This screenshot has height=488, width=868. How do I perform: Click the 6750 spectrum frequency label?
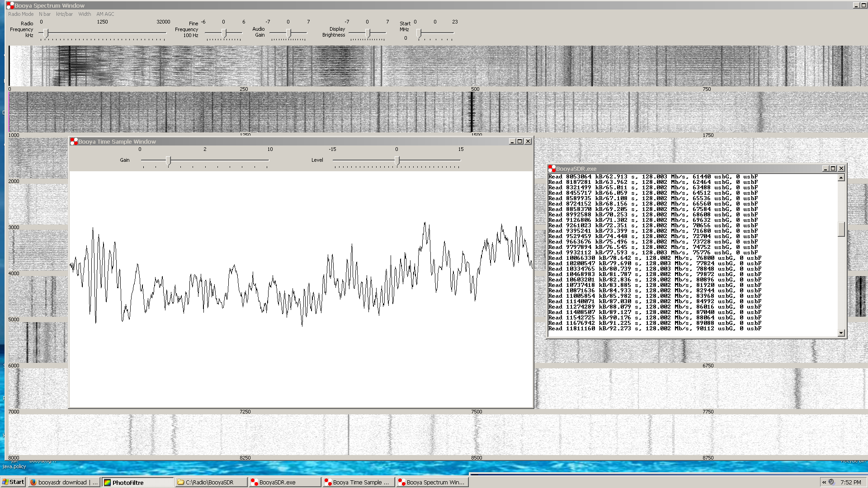coord(708,366)
